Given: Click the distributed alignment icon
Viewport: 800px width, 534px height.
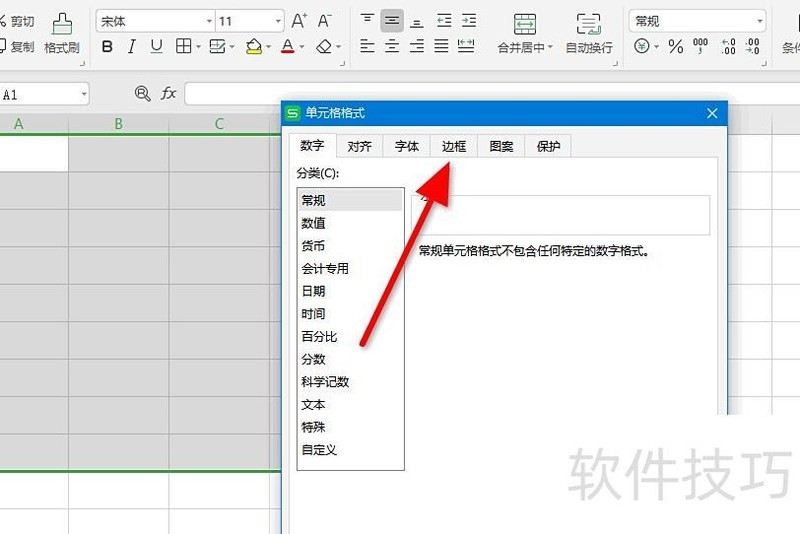Looking at the screenshot, I should click(x=466, y=46).
